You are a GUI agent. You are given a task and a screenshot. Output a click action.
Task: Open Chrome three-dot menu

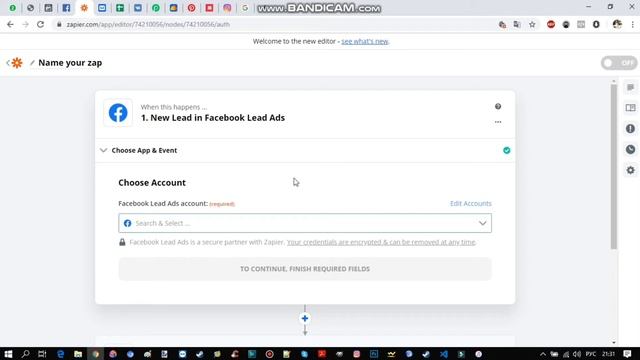tap(633, 24)
